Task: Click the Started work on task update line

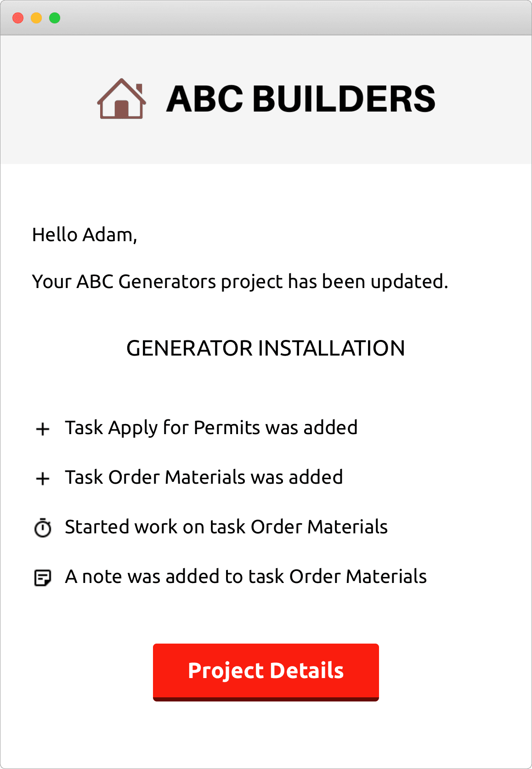Action: [x=226, y=527]
